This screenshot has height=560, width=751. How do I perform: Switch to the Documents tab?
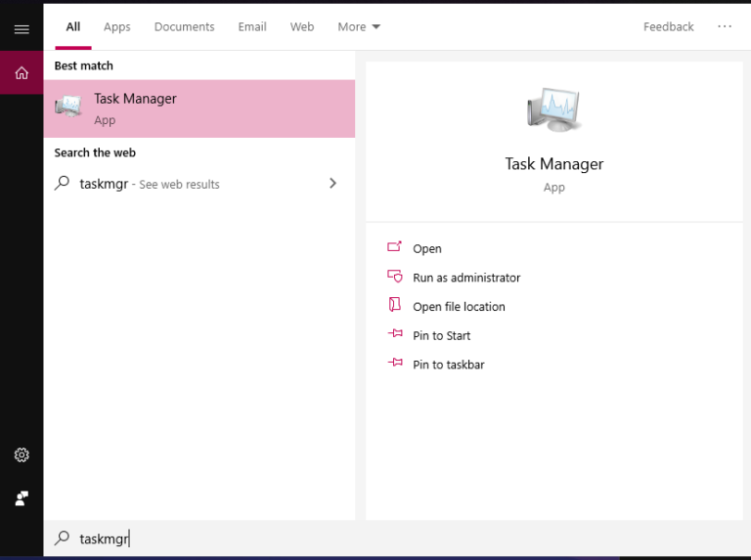point(184,27)
